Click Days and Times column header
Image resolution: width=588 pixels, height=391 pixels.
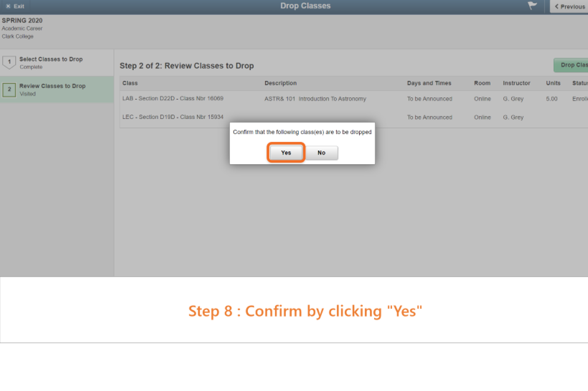click(429, 83)
